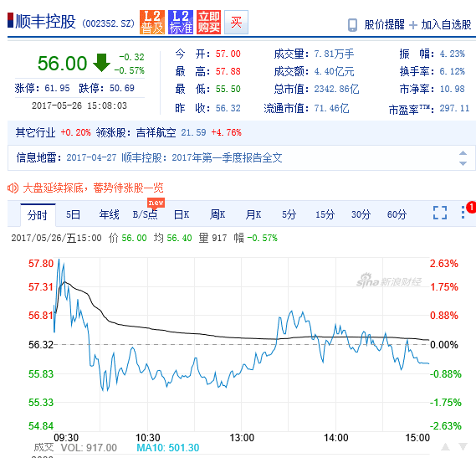Image resolution: width=476 pixels, height=458 pixels.
Task: Click the 换手率 value 6.12%
Action: click(x=453, y=72)
